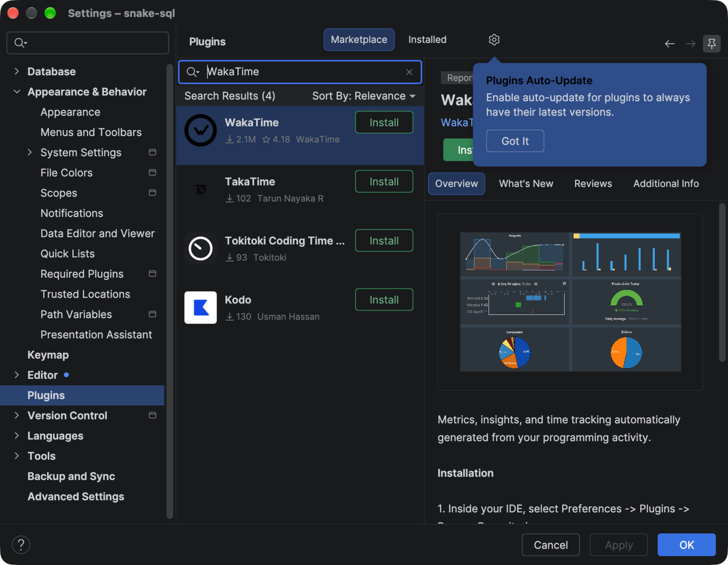Click the download count icon for Kodo
Screen dimensions: 728x565
(x=230, y=317)
